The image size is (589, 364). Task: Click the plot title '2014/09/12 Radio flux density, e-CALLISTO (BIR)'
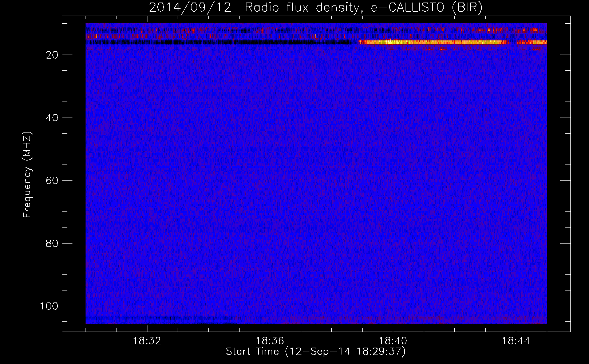point(316,8)
